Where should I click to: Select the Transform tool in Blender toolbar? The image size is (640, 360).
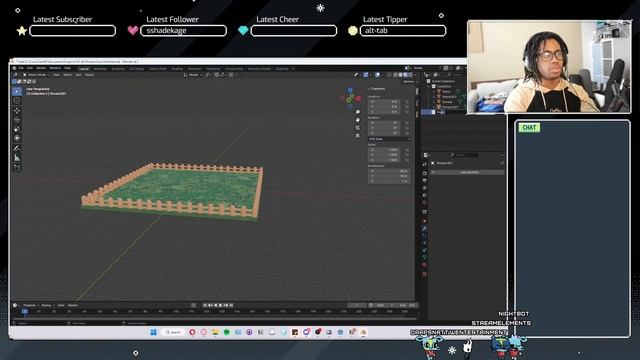coord(17,138)
